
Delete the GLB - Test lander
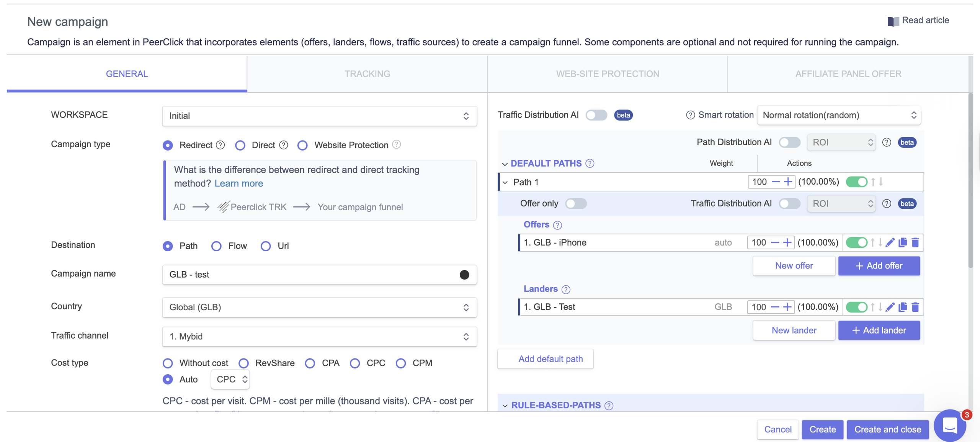[x=915, y=307]
